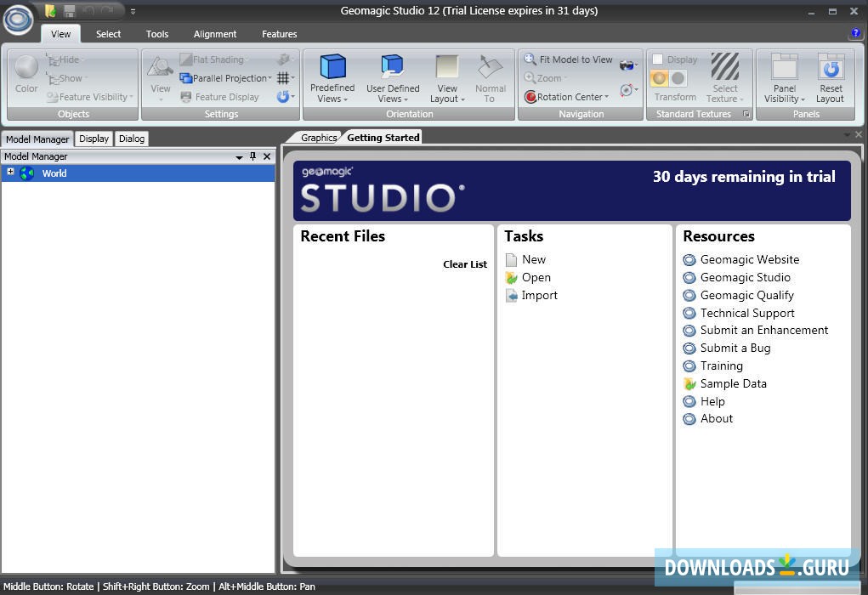Select the World item in Model Manager

(138, 173)
